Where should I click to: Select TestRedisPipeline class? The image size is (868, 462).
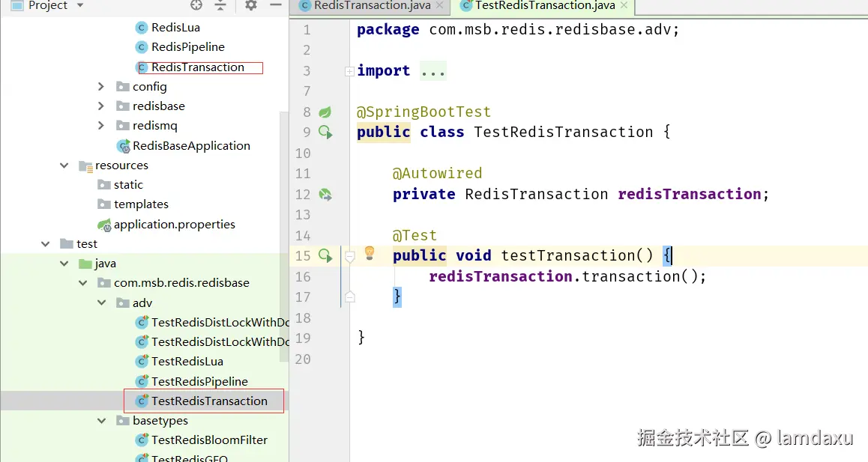pyautogui.click(x=199, y=381)
